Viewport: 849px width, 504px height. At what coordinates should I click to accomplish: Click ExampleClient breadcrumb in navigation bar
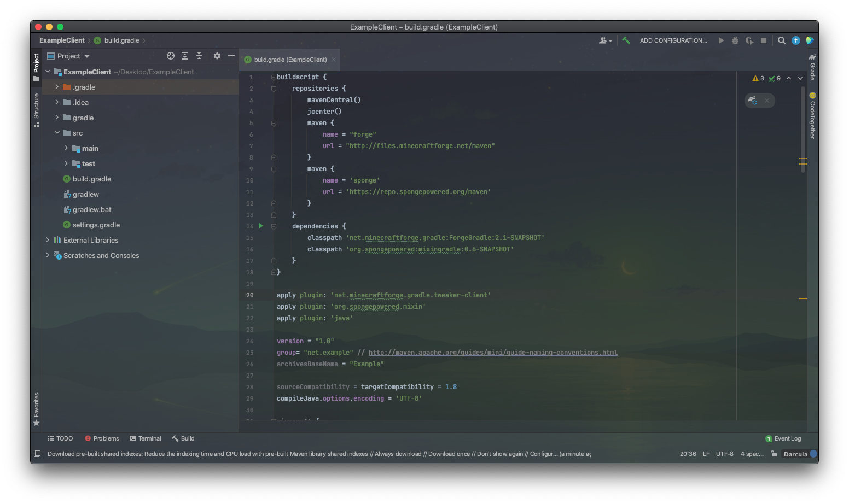tap(62, 40)
